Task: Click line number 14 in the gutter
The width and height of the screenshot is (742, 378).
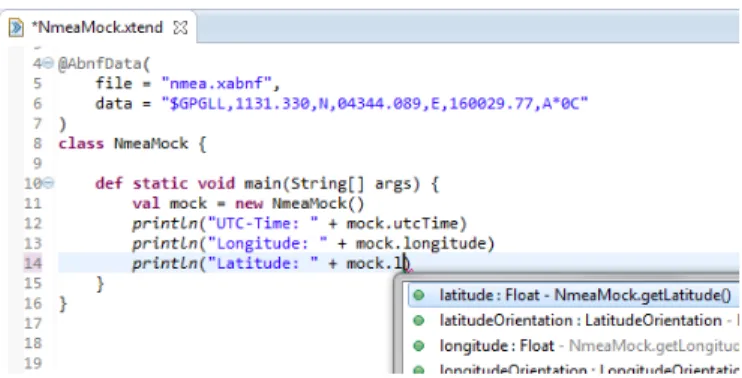Action: 33,263
